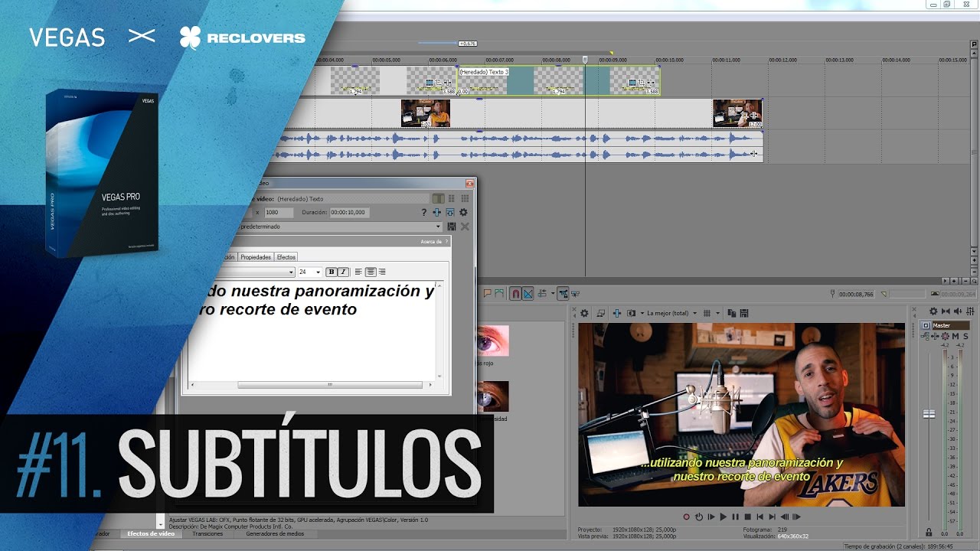Center align text in editor
This screenshot has width=980, height=551.
click(371, 272)
